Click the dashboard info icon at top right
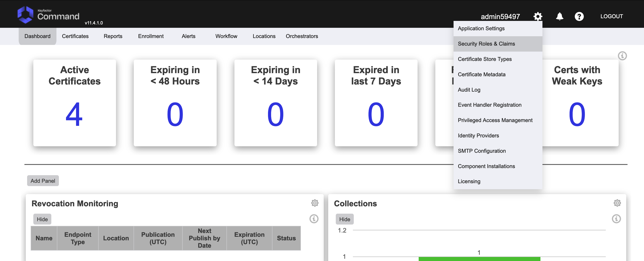This screenshot has width=644, height=261. [622, 56]
